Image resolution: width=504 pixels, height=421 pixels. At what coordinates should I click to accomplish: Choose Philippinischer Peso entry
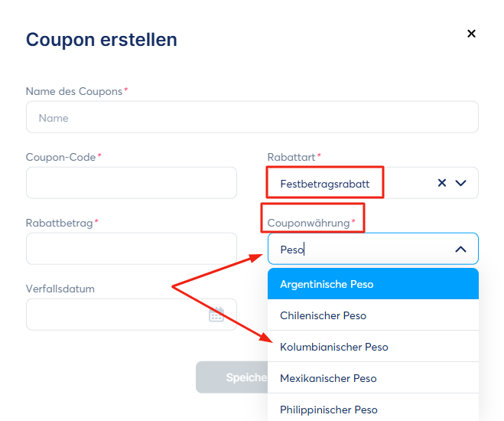373,408
